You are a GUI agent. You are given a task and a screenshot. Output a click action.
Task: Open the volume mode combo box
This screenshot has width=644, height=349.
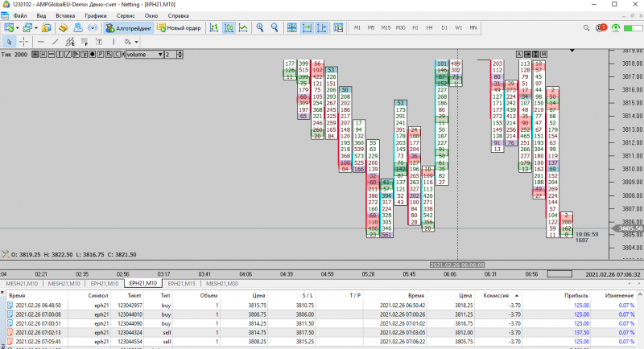click(145, 54)
